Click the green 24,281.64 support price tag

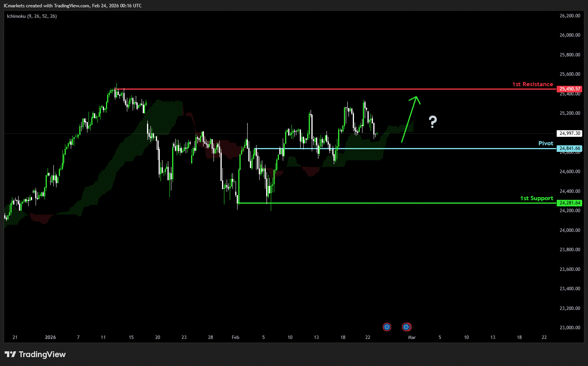click(x=569, y=203)
